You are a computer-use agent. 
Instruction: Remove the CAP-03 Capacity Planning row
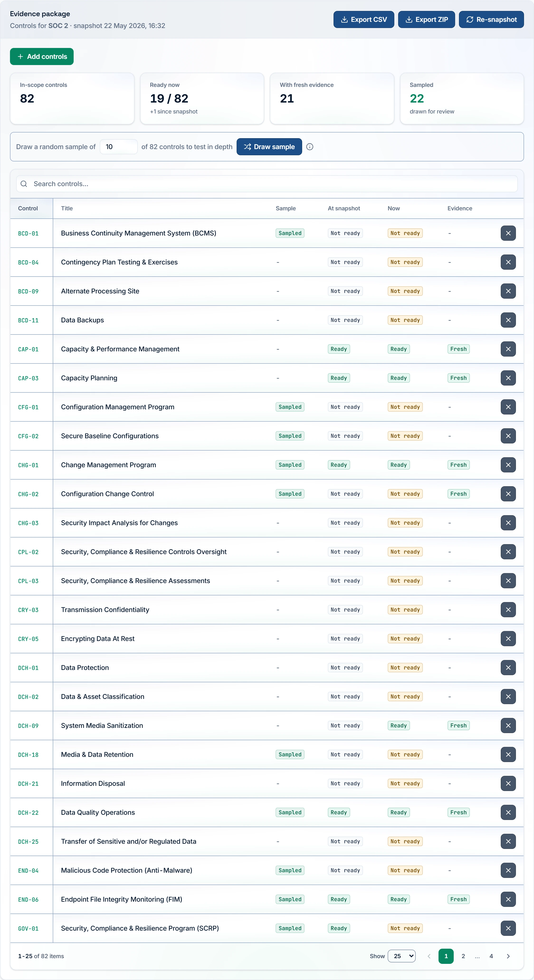pos(508,378)
